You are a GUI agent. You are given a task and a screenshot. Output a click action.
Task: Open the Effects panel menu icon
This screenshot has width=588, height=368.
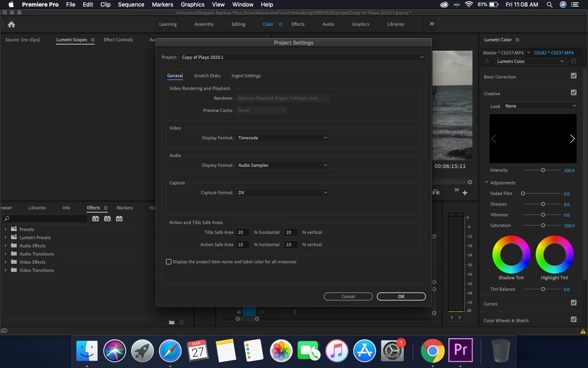point(106,208)
